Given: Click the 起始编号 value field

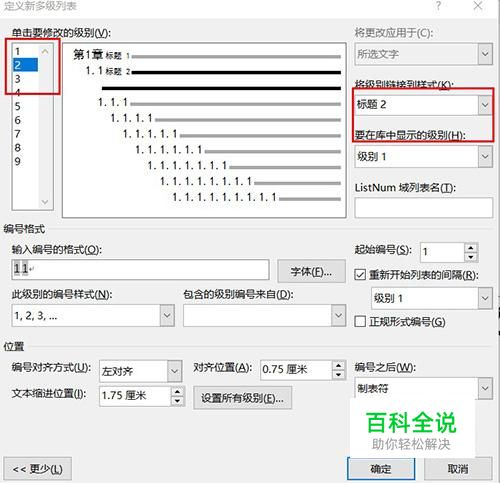Looking at the screenshot, I should (442, 252).
